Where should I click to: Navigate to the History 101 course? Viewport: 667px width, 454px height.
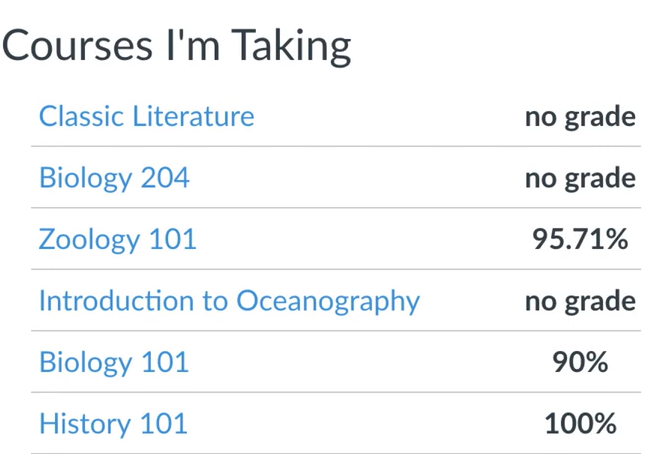click(113, 423)
